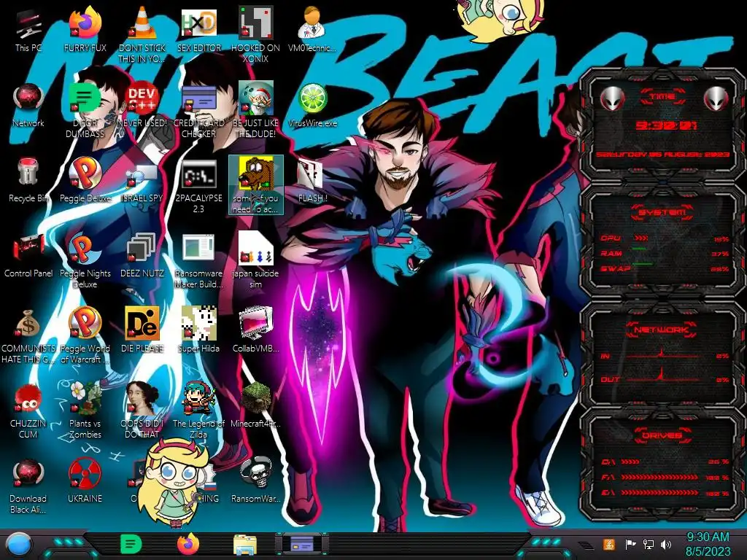
Task: Click the F:\ drive usage bar
Action: [664, 477]
